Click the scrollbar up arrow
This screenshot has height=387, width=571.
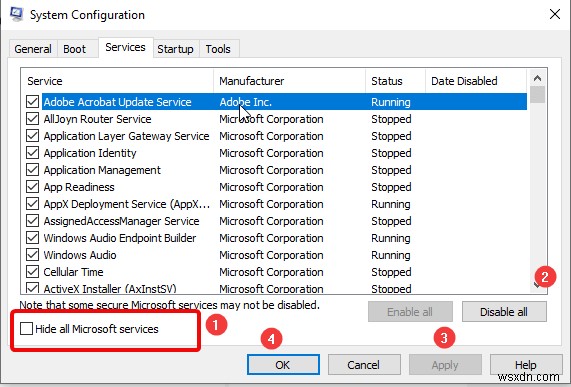[537, 78]
